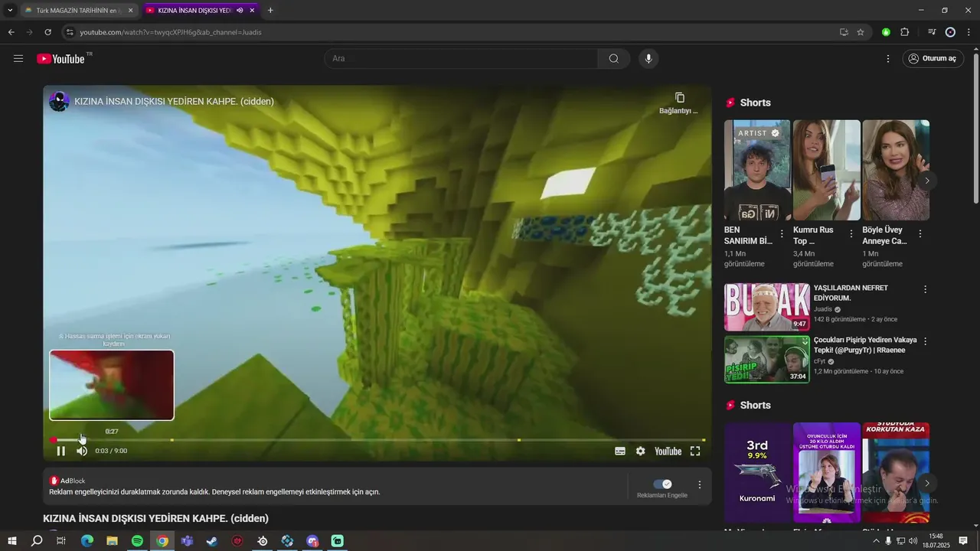The height and width of the screenshot is (551, 980).
Task: Click the channel avatar in player title
Action: point(59,101)
